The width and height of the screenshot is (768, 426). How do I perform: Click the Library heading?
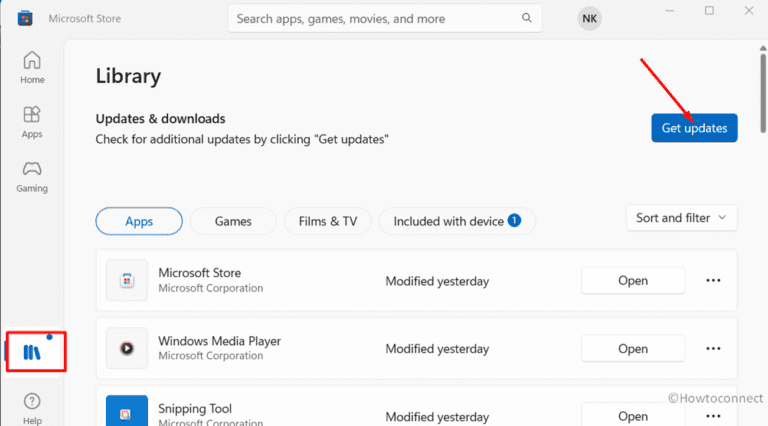click(128, 76)
